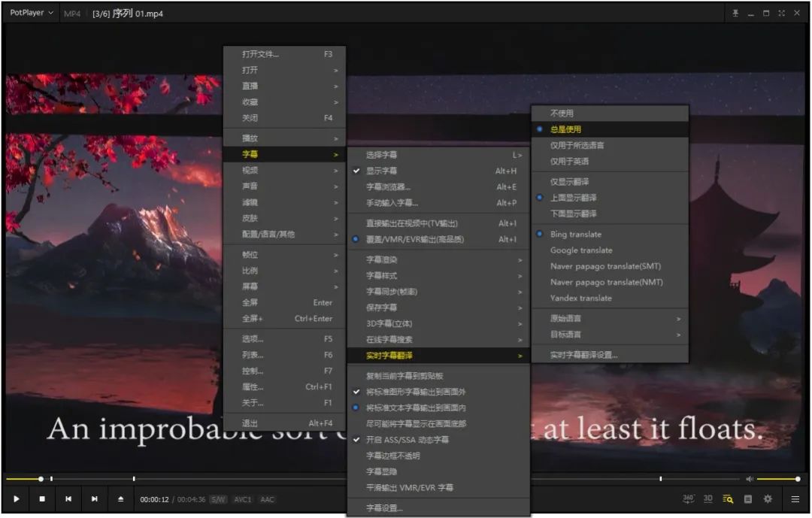The width and height of the screenshot is (812, 518).
Task: Open the 视频 submenu entry
Action: tap(284, 170)
